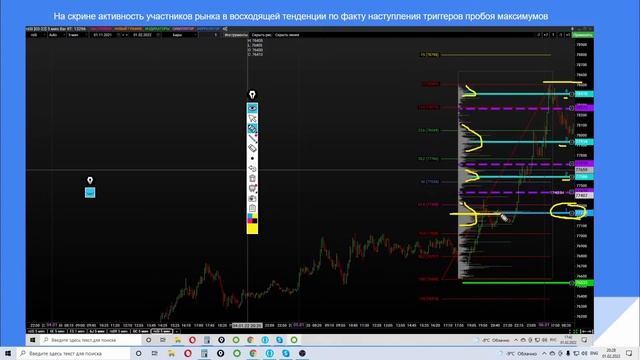Image resolution: width=640 pixels, height=360 pixels.
Task: Click the whiteboard icon above the camera
Action: pyautogui.click(x=252, y=188)
